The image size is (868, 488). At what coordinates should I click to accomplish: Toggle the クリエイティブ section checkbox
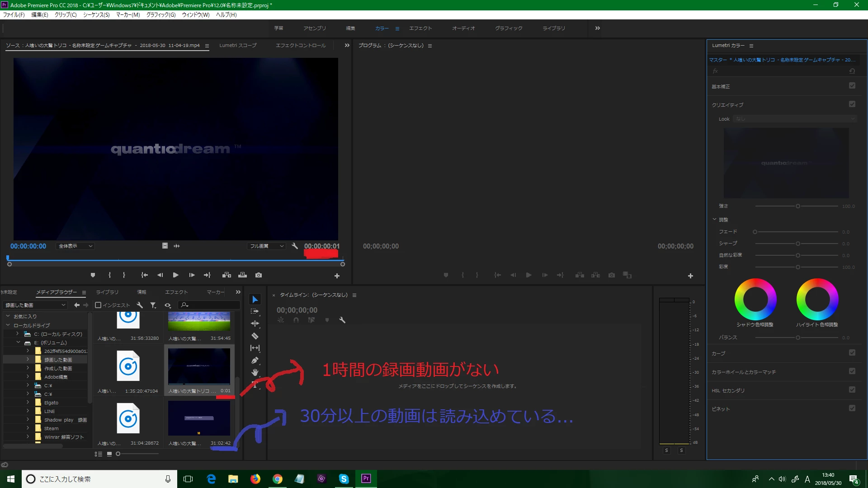click(x=852, y=104)
